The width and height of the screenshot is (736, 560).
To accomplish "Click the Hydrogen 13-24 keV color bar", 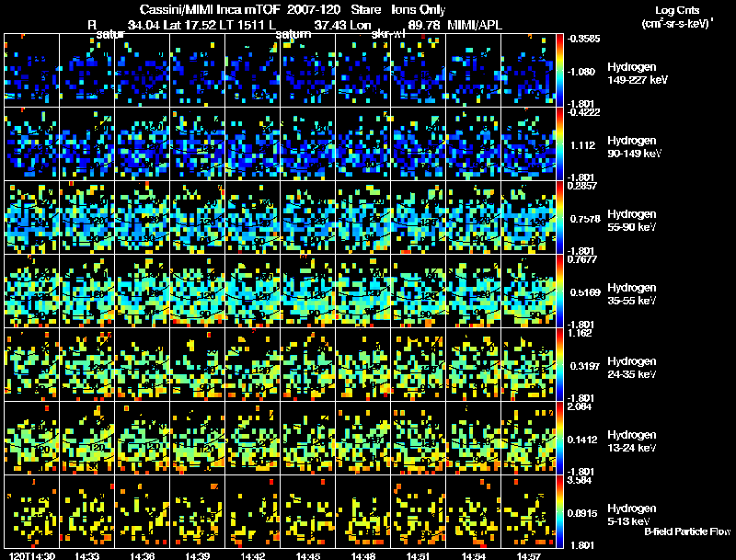I will tap(559, 438).
